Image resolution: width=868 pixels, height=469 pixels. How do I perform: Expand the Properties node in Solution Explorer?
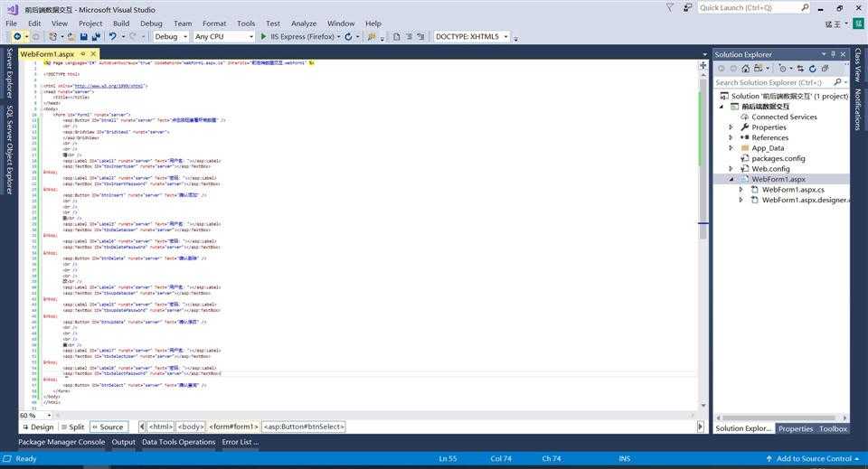coord(731,127)
